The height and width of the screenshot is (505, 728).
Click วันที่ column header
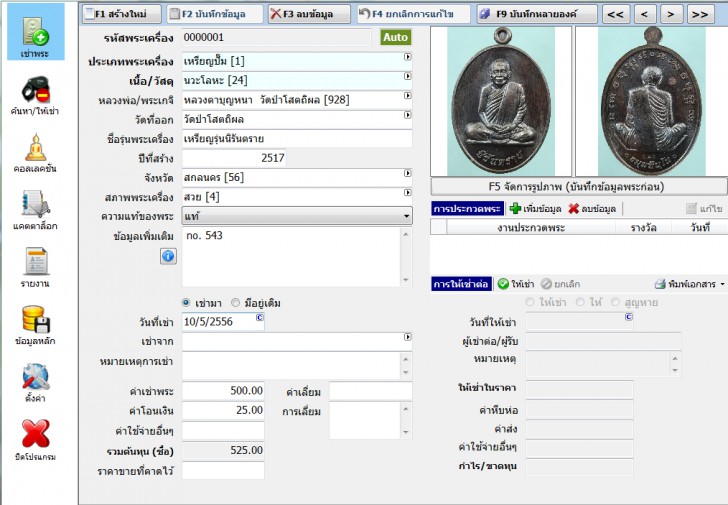pos(700,227)
